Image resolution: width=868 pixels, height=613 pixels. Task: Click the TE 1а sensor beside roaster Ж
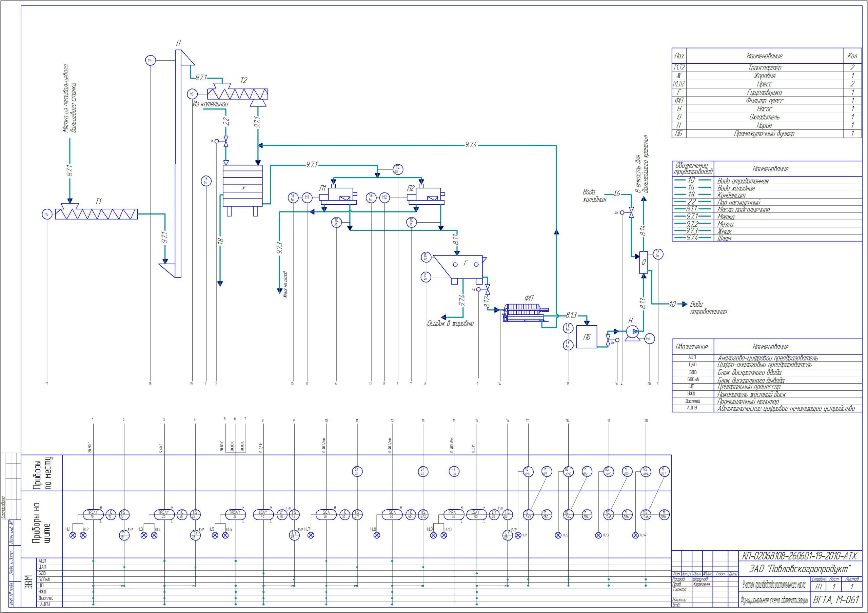click(206, 181)
